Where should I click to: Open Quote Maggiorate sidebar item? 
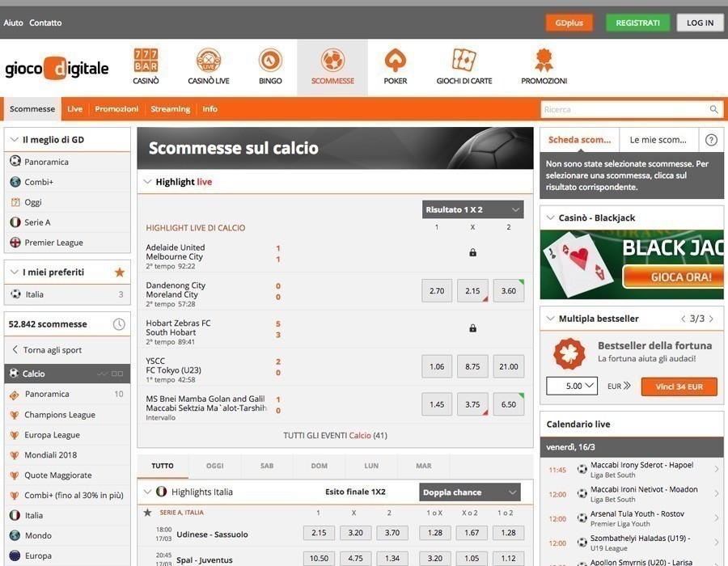67,475
